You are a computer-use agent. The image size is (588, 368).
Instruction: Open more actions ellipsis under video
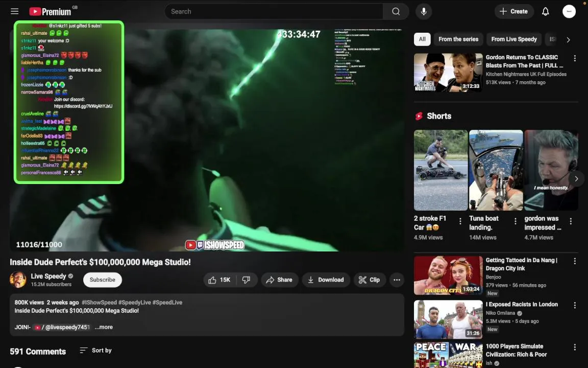[397, 280]
